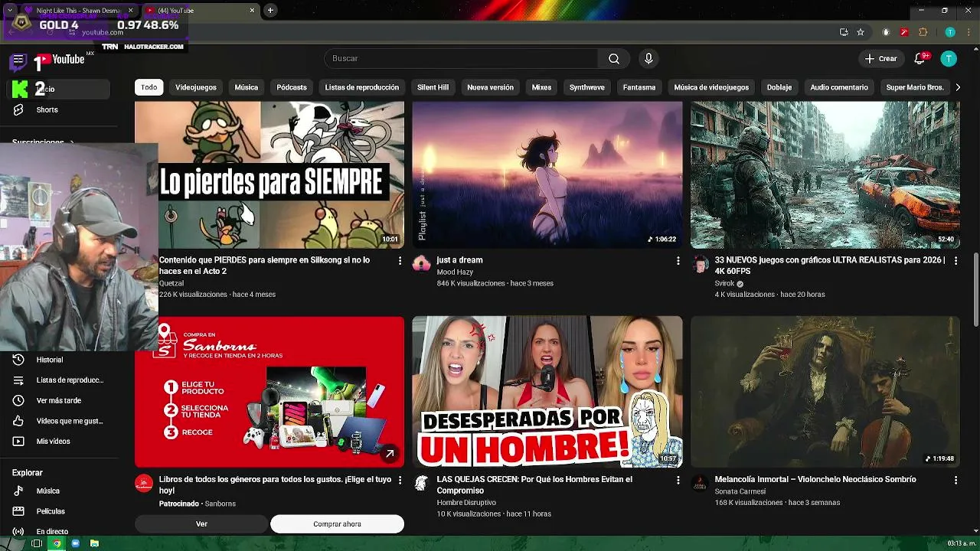This screenshot has height=551, width=980.
Task: Click the red pickaxe extension icon
Action: point(904,32)
